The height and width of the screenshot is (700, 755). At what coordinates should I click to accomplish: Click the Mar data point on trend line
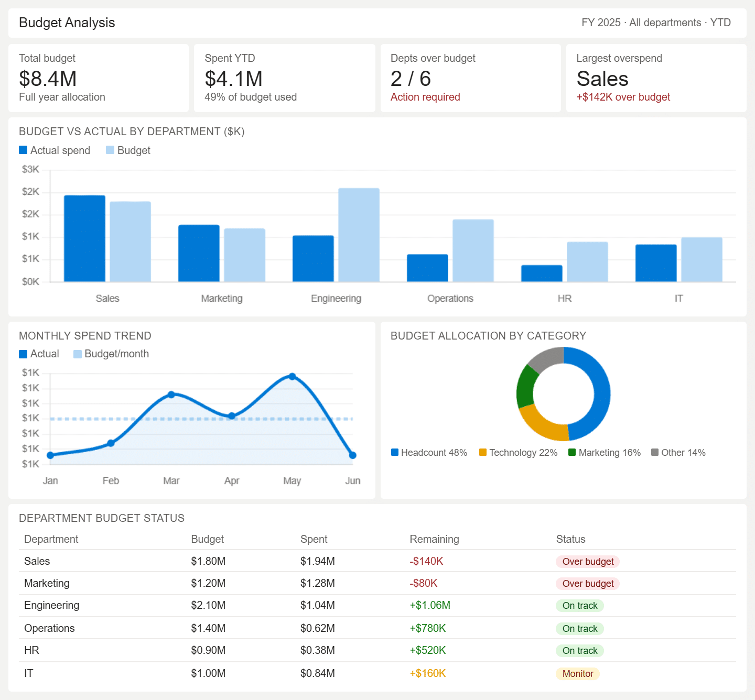(x=171, y=395)
